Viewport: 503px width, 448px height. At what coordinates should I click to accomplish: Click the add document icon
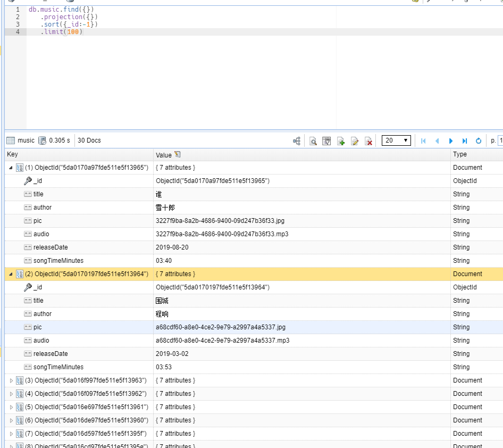[341, 141]
